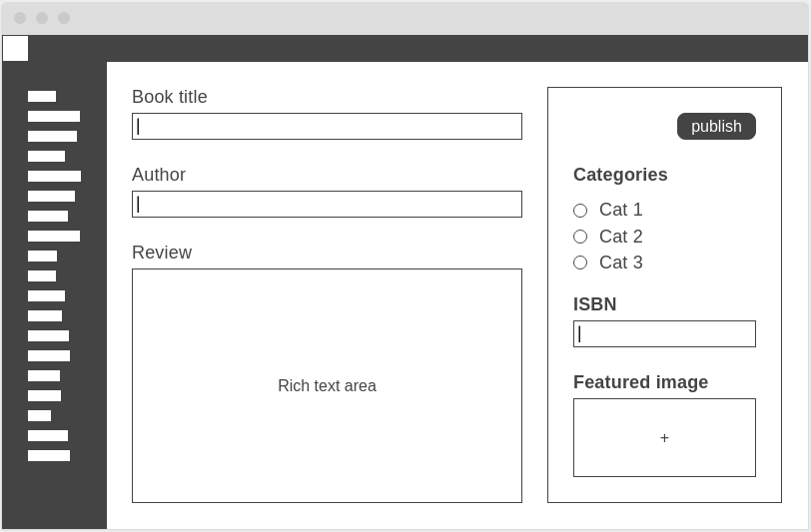Click the middle window control dot
811x532 pixels.
42,18
